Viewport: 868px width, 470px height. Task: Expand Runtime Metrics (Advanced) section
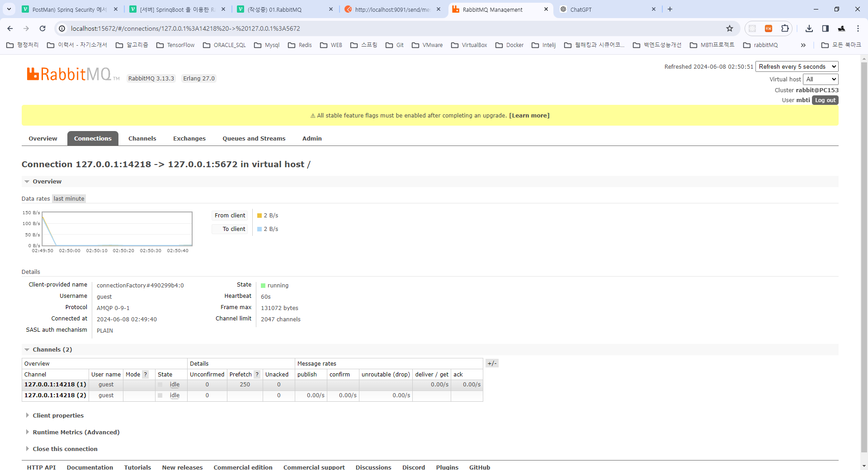point(72,432)
